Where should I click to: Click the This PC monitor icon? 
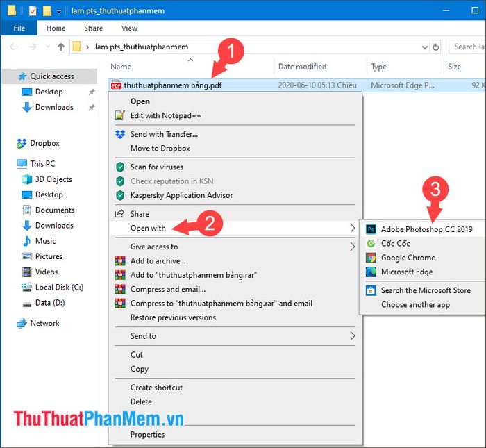tap(22, 164)
